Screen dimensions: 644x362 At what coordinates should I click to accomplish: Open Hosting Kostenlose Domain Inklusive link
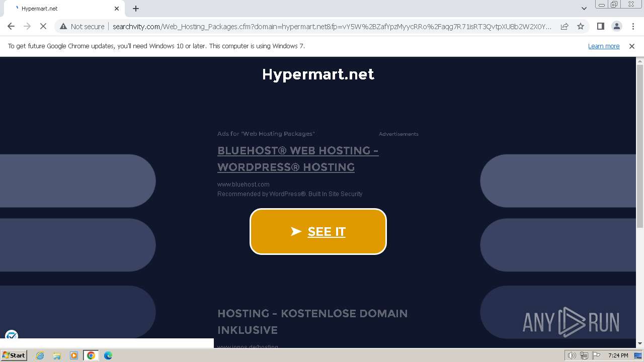click(312, 322)
